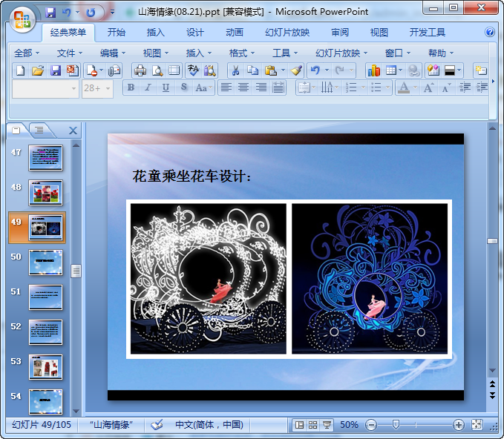Click the New Slide icon
Image resolution: width=504 pixels, height=439 pixels.
[481, 70]
